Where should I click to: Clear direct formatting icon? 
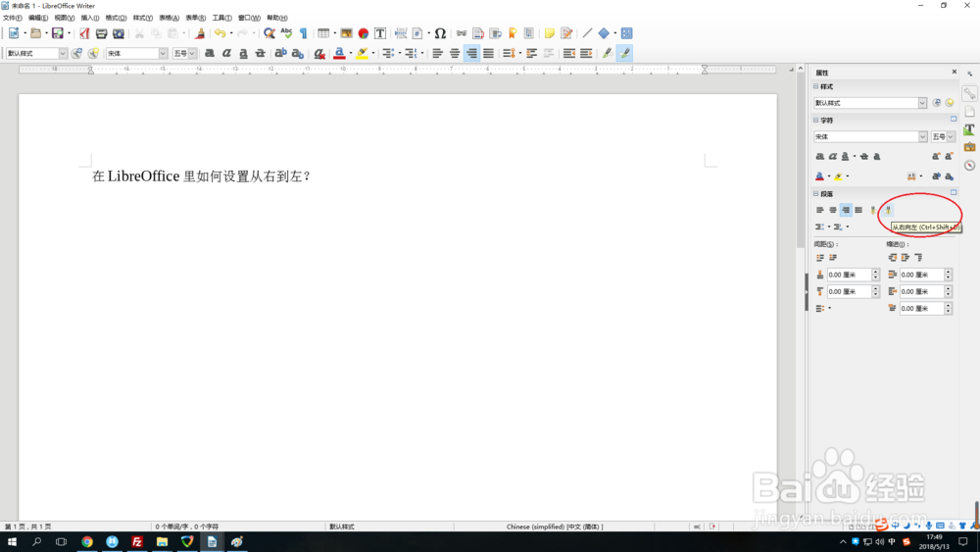pyautogui.click(x=319, y=53)
